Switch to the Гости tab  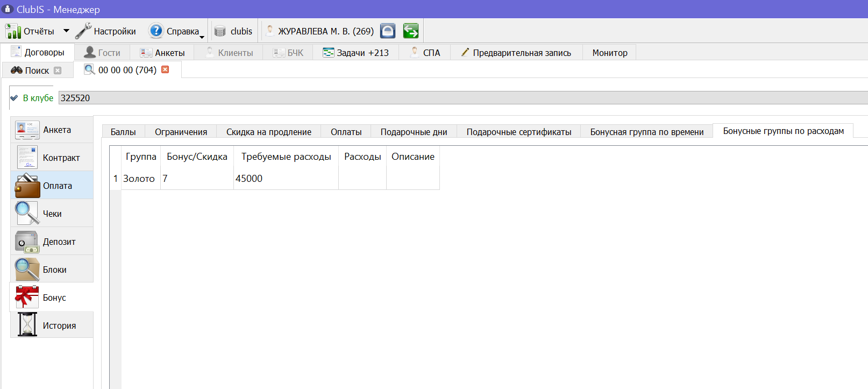(x=102, y=53)
